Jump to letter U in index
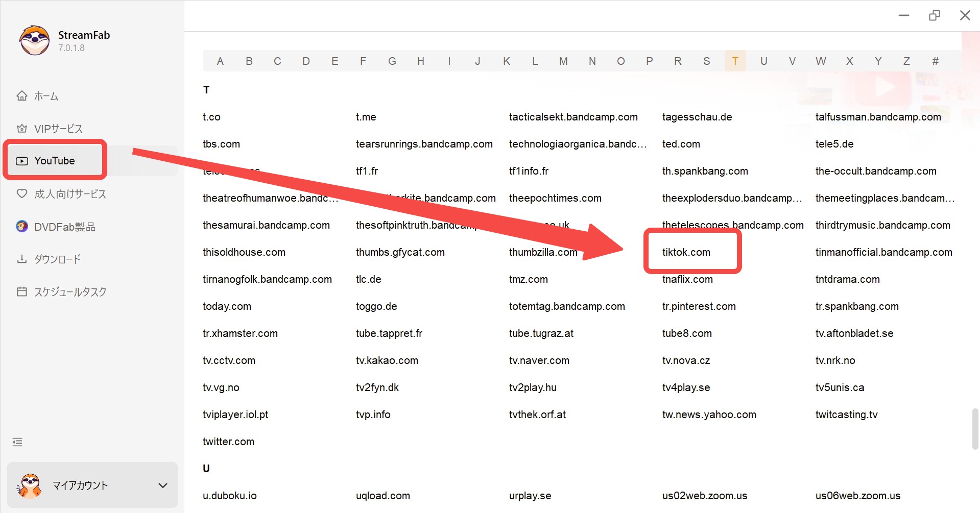 763,61
